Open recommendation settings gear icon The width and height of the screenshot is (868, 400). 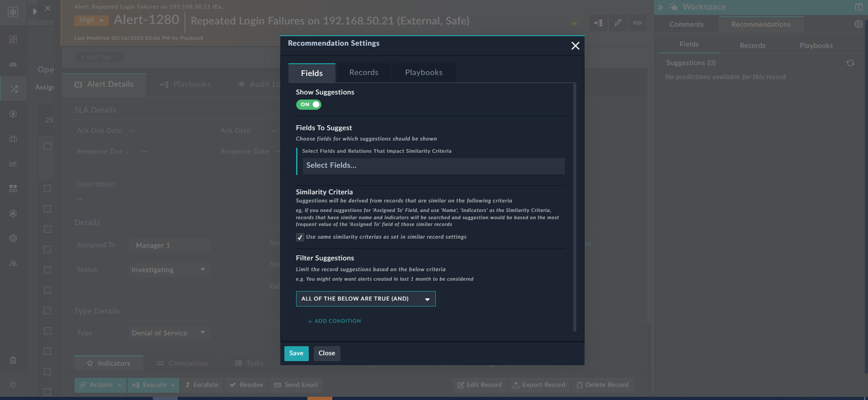click(858, 24)
